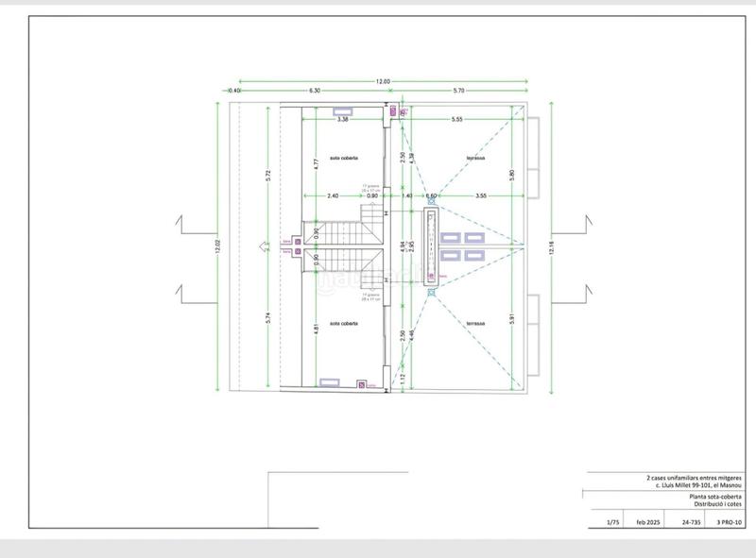Select the 6.30 horizontal dimension text
Image resolution: width=756 pixels, height=558 pixels.
coord(312,91)
